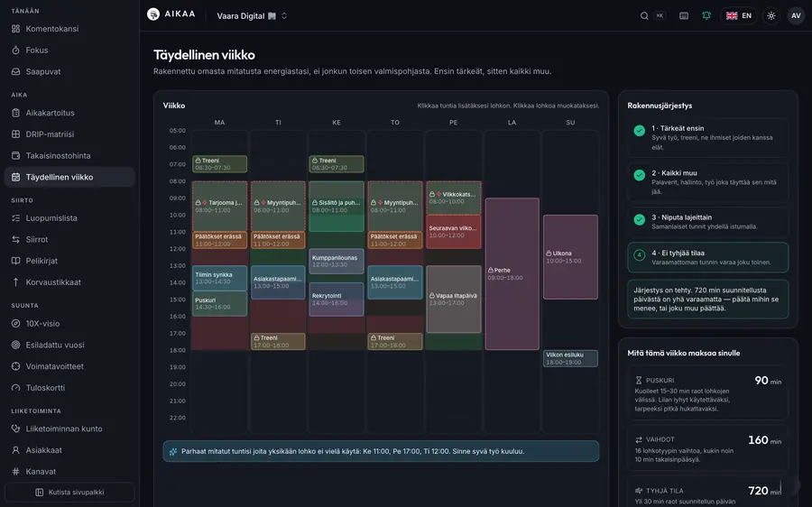Open Komentokansi dashboard icon
Screen dimensions: 812x507
(x=15, y=29)
